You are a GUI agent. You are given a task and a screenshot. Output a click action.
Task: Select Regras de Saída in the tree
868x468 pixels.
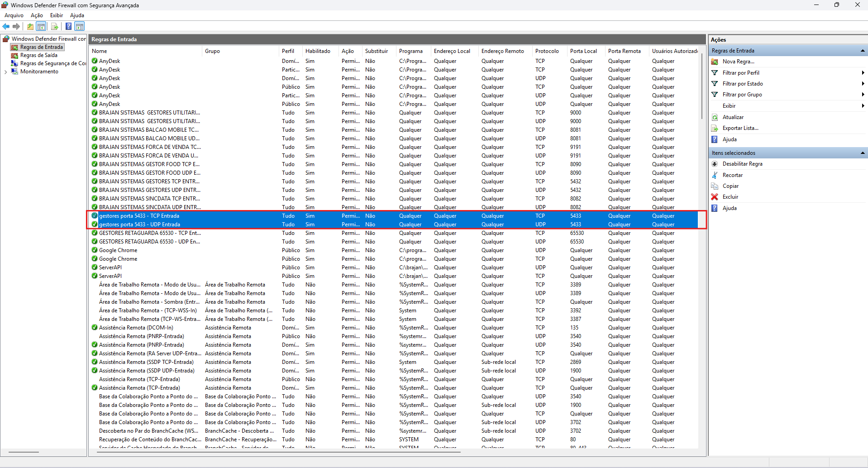point(38,55)
